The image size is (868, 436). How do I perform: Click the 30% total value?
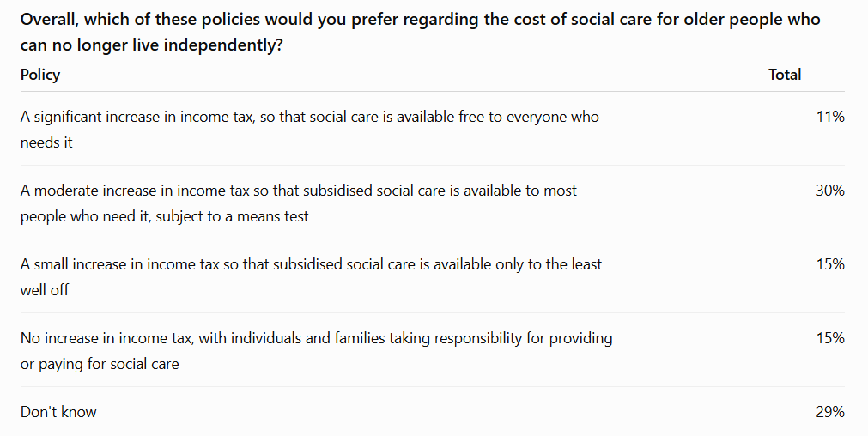[x=830, y=191]
